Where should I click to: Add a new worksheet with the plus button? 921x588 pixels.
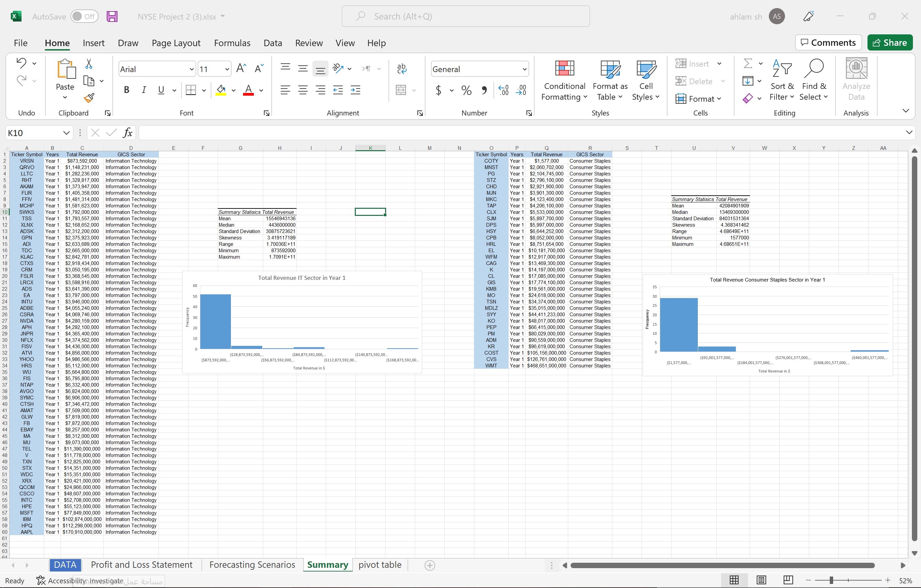430,565
